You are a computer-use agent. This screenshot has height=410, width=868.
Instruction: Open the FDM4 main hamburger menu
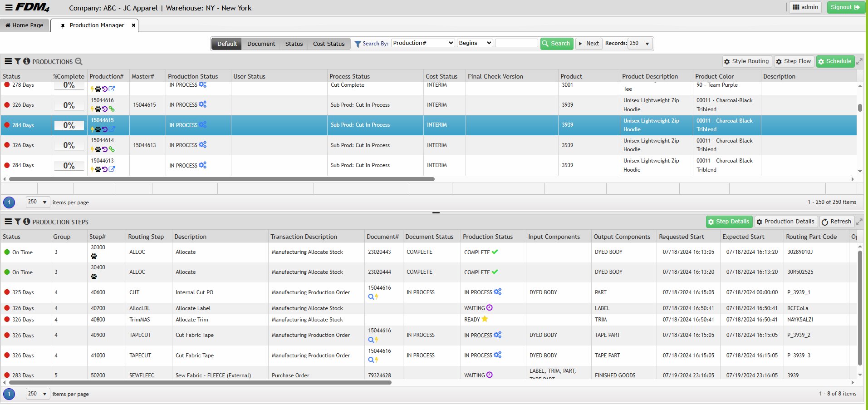click(9, 7)
